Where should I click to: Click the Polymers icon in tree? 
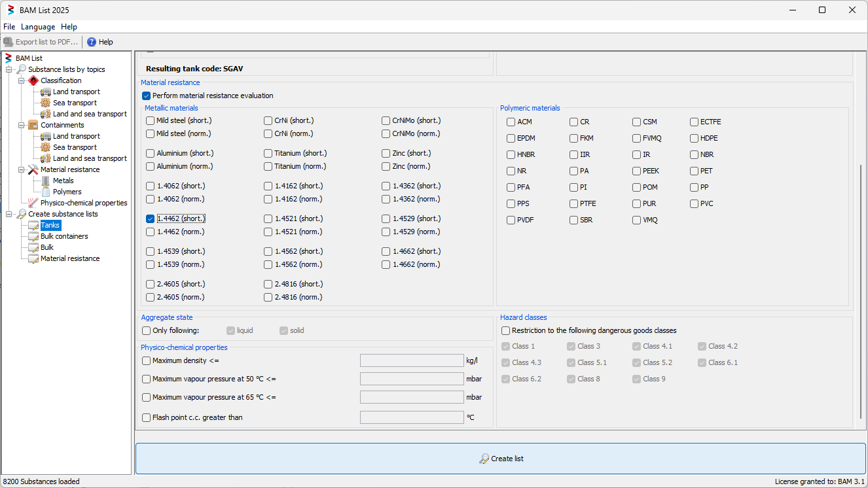click(46, 192)
